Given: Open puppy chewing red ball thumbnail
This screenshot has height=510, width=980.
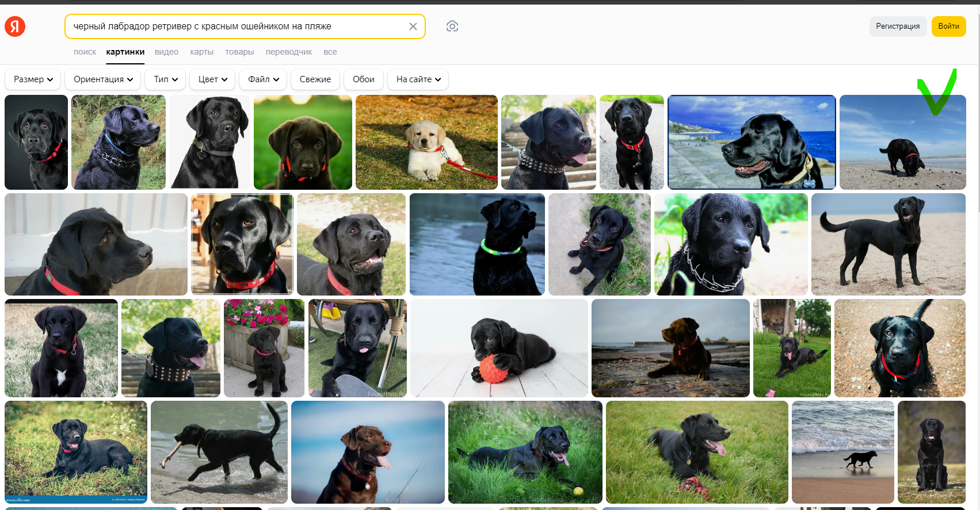Looking at the screenshot, I should (x=499, y=348).
